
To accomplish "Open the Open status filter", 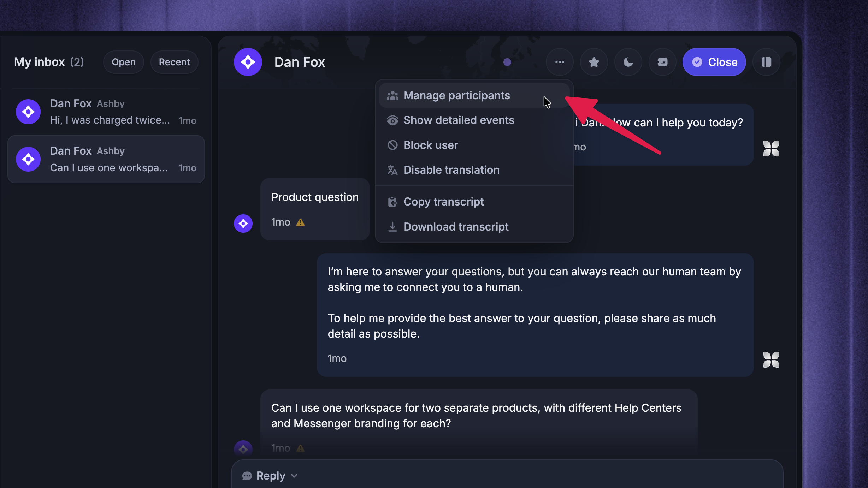I will 124,62.
